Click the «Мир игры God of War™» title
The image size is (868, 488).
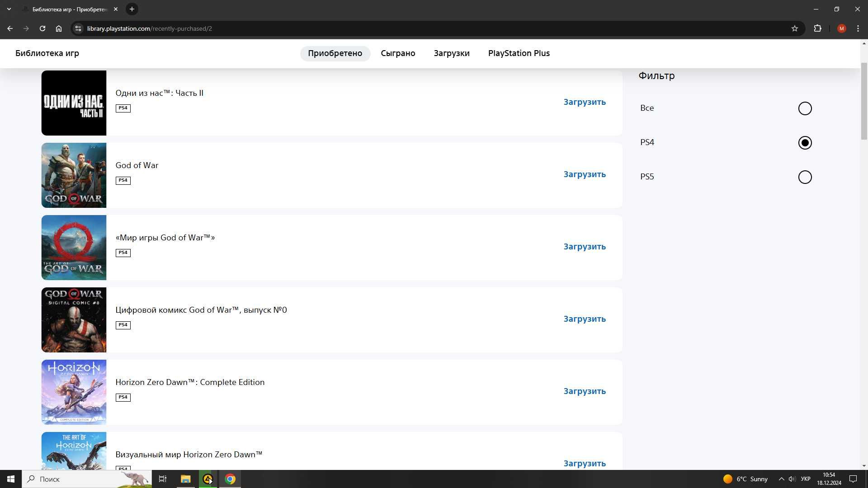165,238
